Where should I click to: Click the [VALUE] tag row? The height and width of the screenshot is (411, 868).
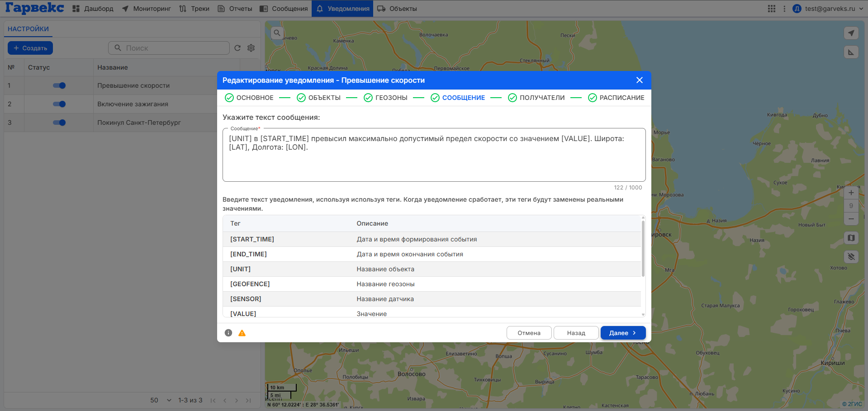pyautogui.click(x=432, y=312)
